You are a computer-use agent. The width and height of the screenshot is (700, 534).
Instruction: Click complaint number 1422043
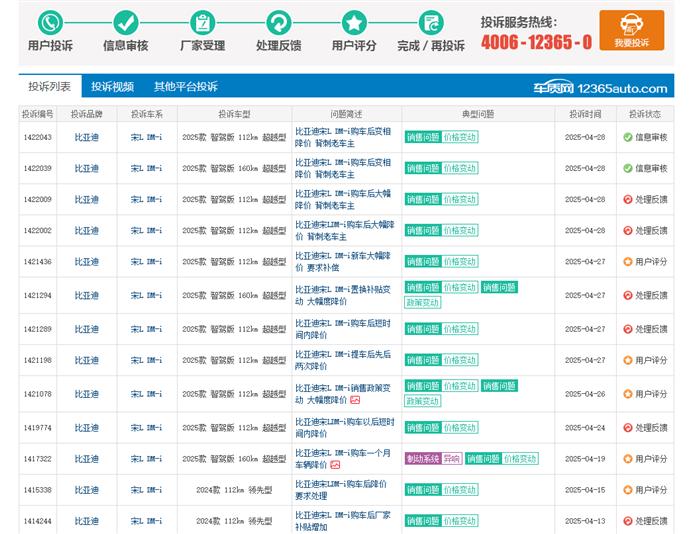[38, 137]
